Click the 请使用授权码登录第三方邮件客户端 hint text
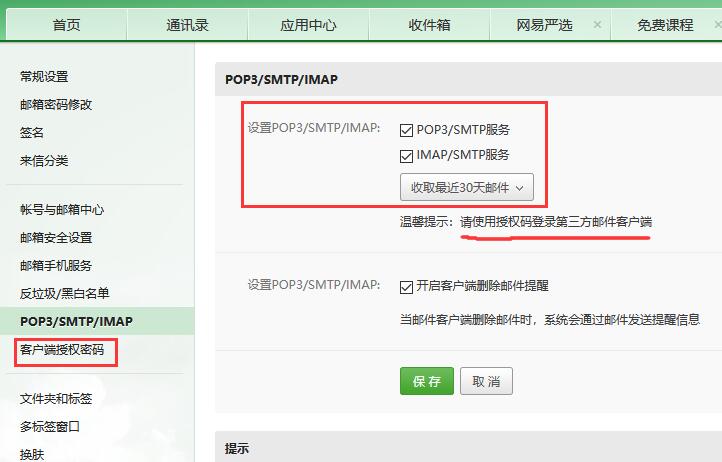722x462 pixels. (x=556, y=222)
